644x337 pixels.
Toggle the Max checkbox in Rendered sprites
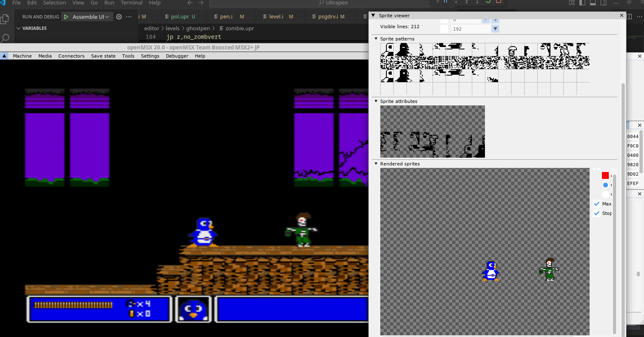tap(597, 204)
